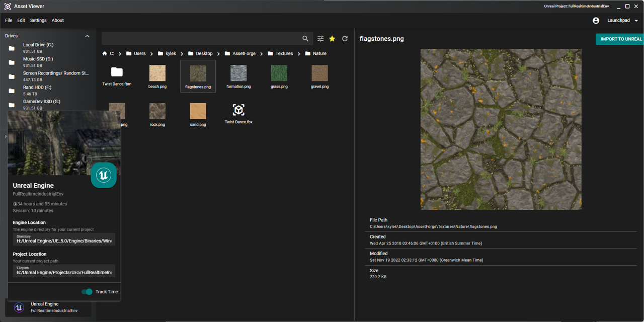Open the File menu
The width and height of the screenshot is (644, 322).
tap(9, 21)
